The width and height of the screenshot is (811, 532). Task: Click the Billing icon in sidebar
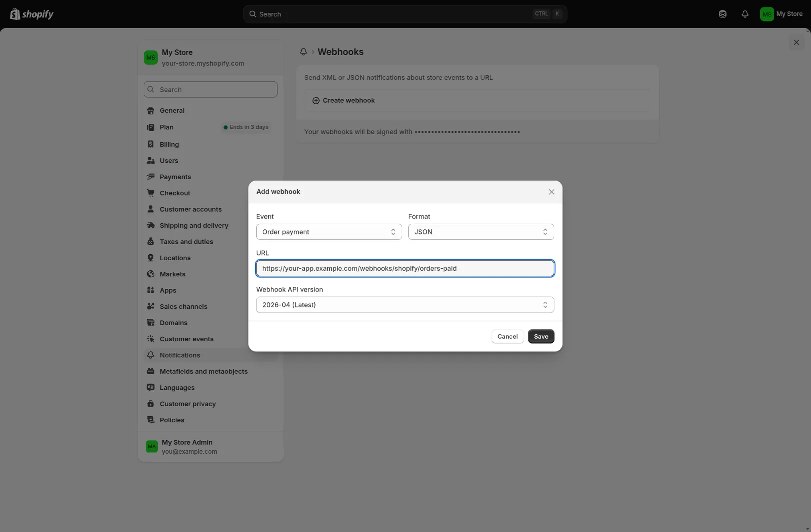(150, 144)
